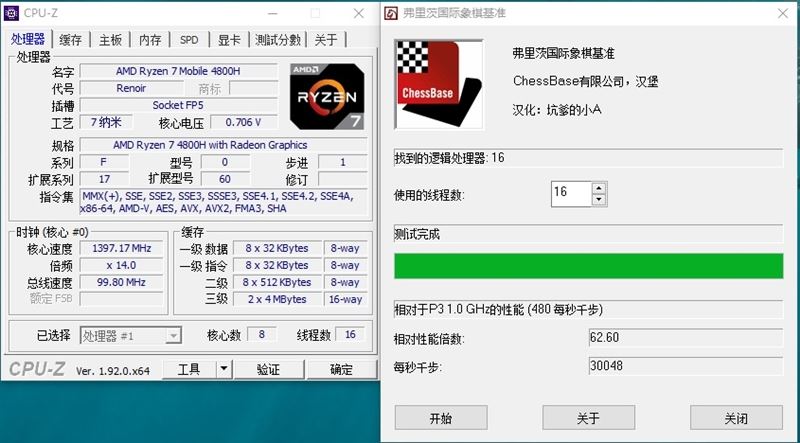Close the CPU-Z window

pos(359,13)
